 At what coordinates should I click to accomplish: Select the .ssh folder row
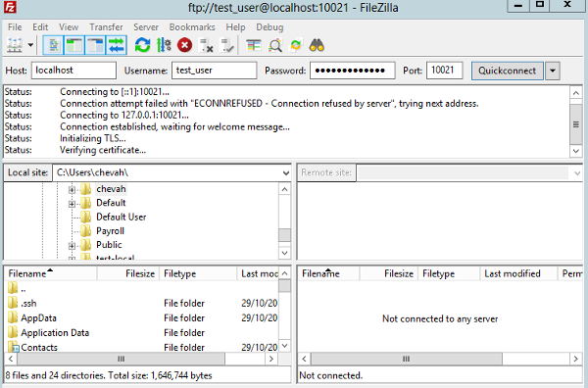coord(142,304)
